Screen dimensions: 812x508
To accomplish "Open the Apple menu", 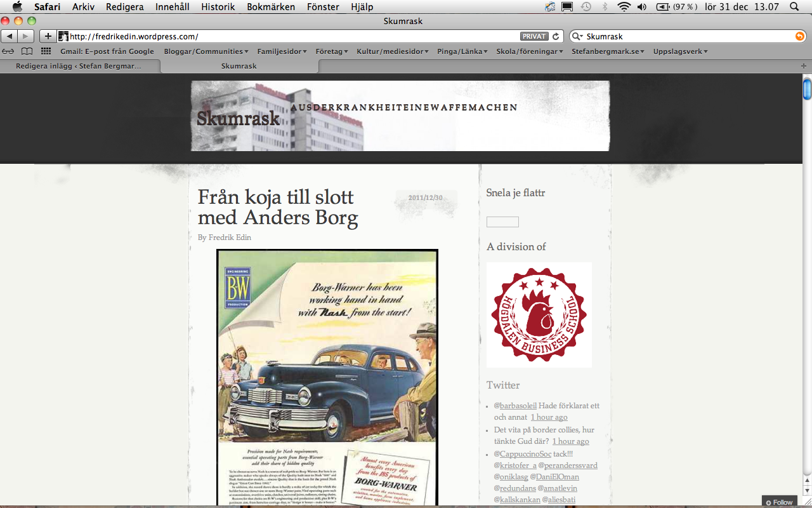I will pos(17,7).
